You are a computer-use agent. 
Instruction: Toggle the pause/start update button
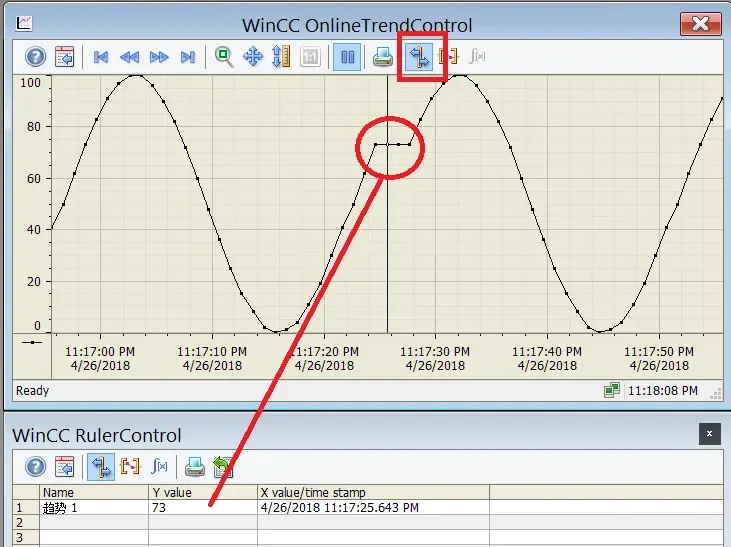[347, 57]
